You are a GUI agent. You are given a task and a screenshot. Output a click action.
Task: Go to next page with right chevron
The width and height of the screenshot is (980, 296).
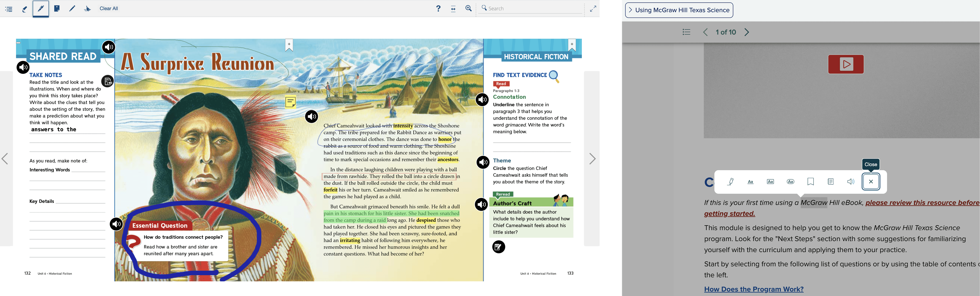coord(592,159)
